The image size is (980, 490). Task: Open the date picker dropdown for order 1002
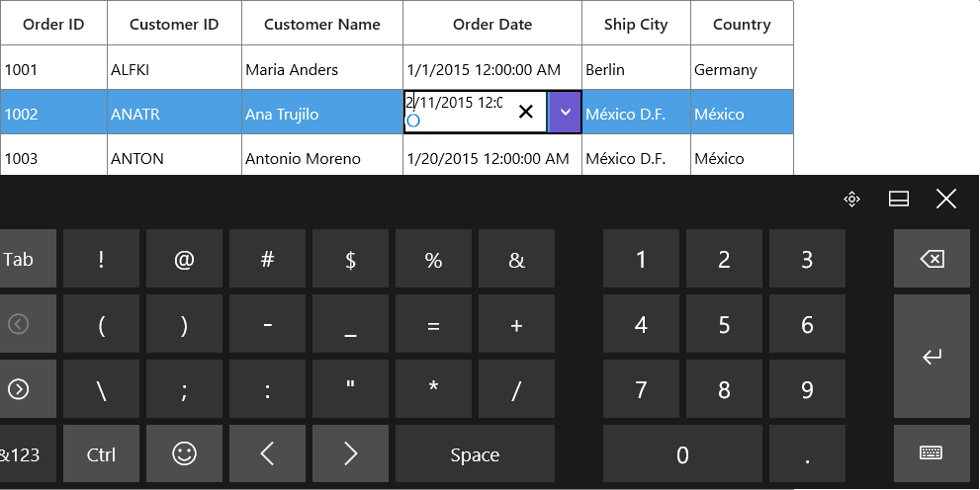565,112
